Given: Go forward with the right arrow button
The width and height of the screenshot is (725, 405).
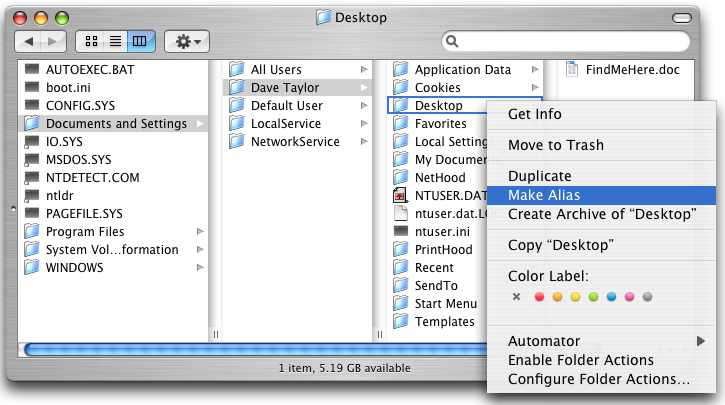Looking at the screenshot, I should click(x=53, y=42).
